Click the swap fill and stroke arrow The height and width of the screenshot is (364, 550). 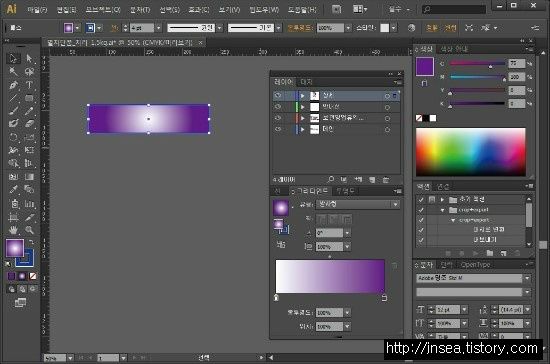tap(31, 242)
